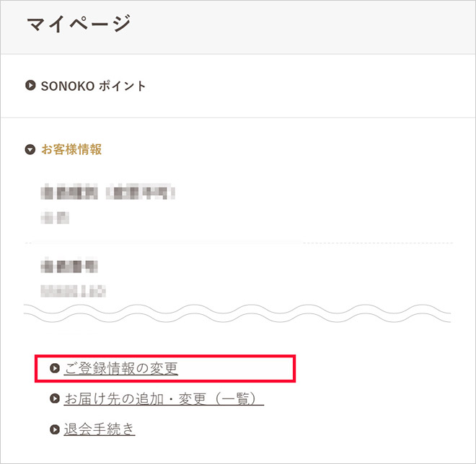The height and width of the screenshot is (464, 476).
Task: Select the blurred customer name in the first row
Action: point(69,192)
